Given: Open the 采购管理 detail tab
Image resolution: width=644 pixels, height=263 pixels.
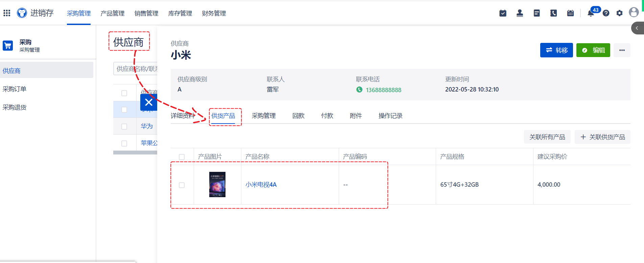Looking at the screenshot, I should tap(264, 116).
